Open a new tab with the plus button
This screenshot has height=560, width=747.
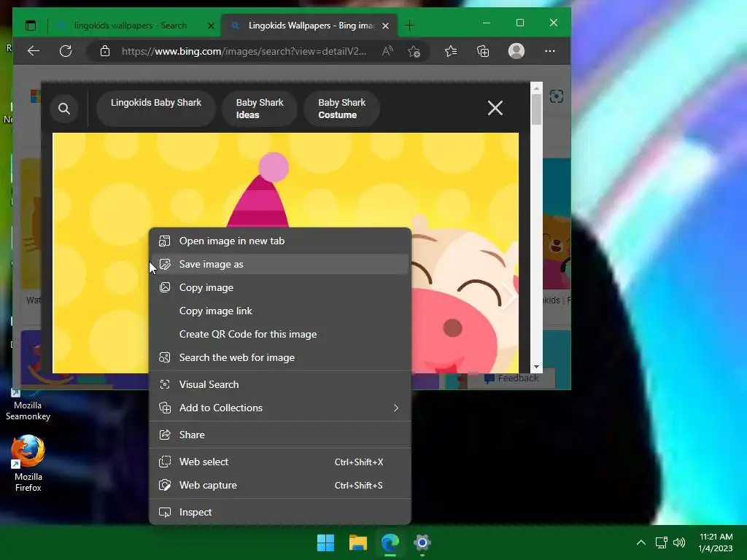coord(409,26)
